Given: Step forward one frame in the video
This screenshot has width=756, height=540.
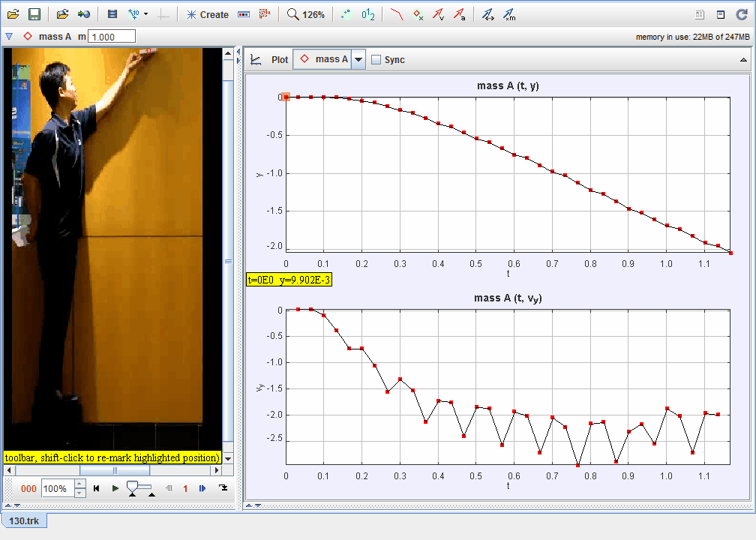Looking at the screenshot, I should pyautogui.click(x=202, y=488).
